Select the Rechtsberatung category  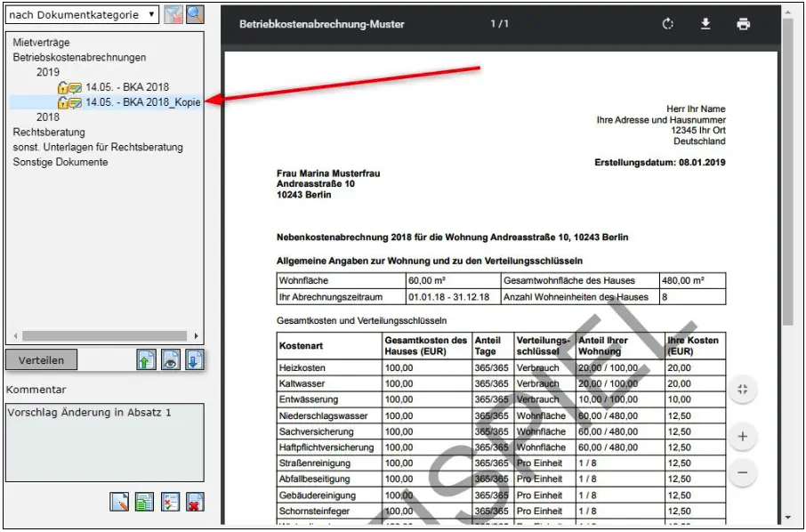[49, 132]
